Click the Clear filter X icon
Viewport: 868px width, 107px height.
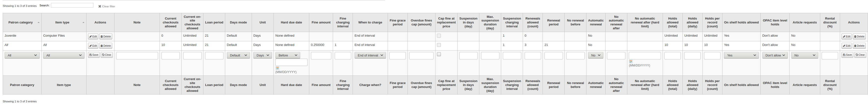pyautogui.click(x=100, y=6)
